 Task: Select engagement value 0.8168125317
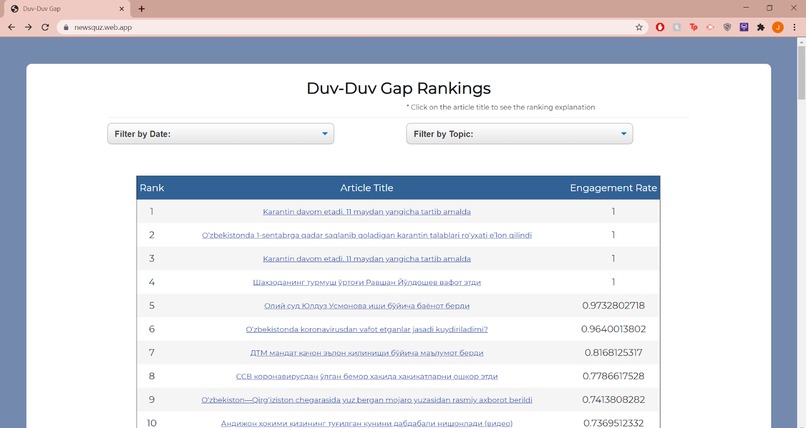click(613, 353)
